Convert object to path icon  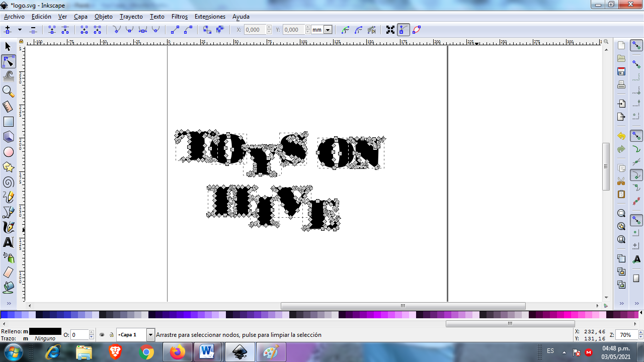[207, 30]
